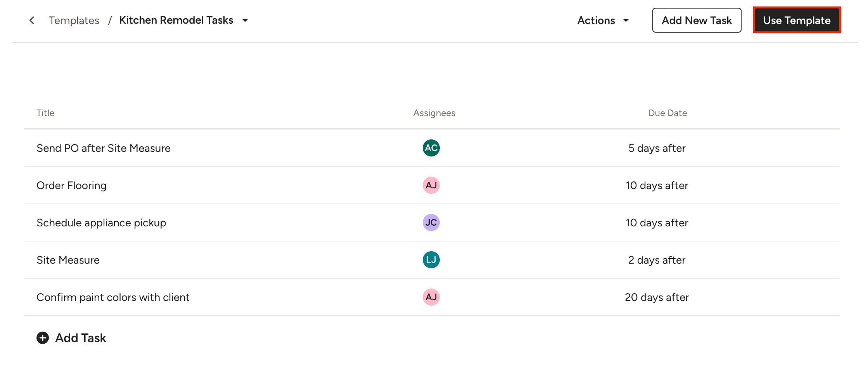The height and width of the screenshot is (365, 868).
Task: Click AJ avatar on Order Flooring row
Action: coord(431,185)
